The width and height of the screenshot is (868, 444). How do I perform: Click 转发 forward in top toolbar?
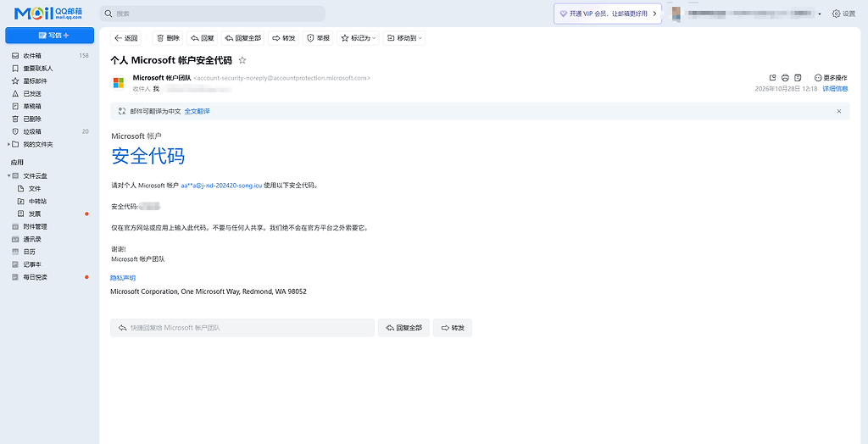283,38
